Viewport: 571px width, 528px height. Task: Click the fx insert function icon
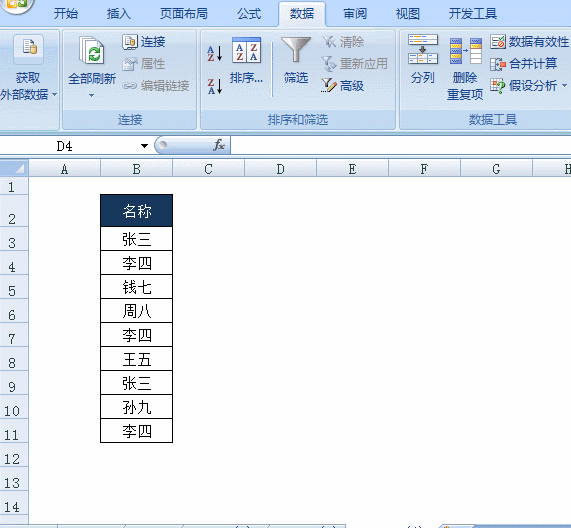click(219, 145)
